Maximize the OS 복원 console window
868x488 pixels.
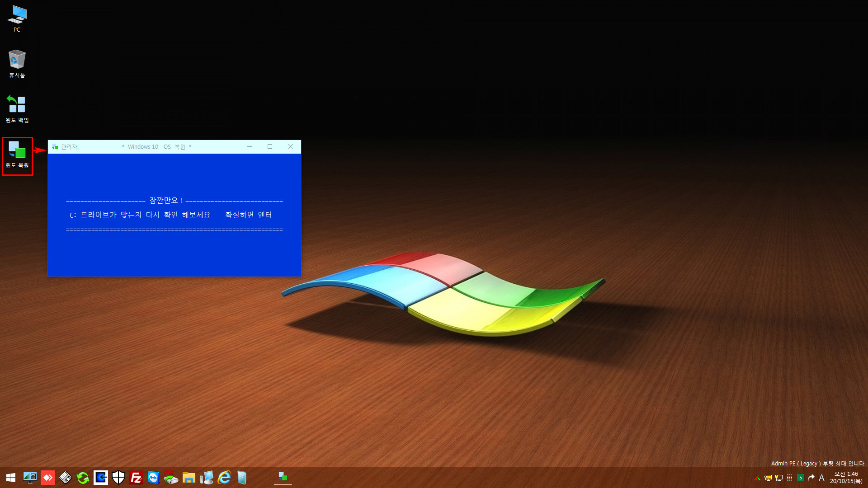(270, 147)
